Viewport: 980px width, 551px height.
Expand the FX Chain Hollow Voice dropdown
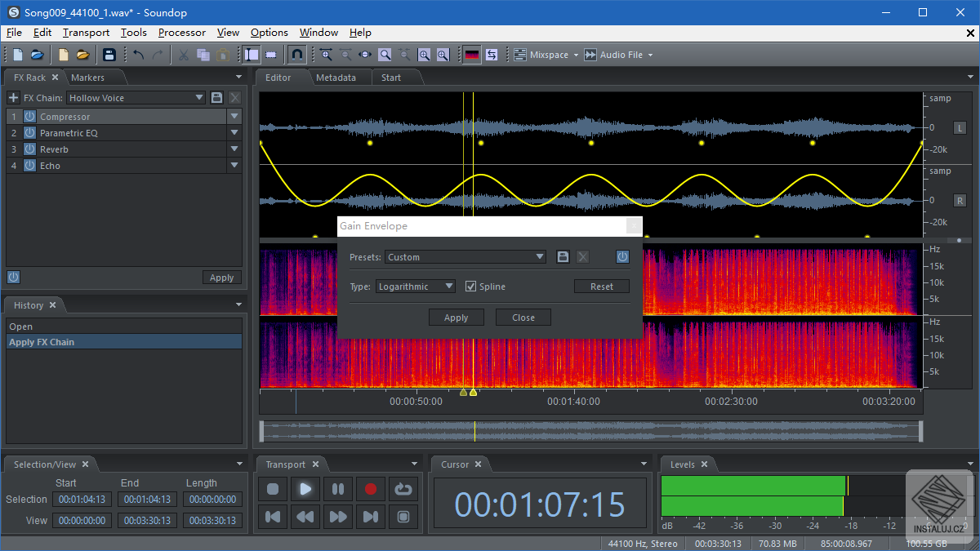tap(136, 98)
